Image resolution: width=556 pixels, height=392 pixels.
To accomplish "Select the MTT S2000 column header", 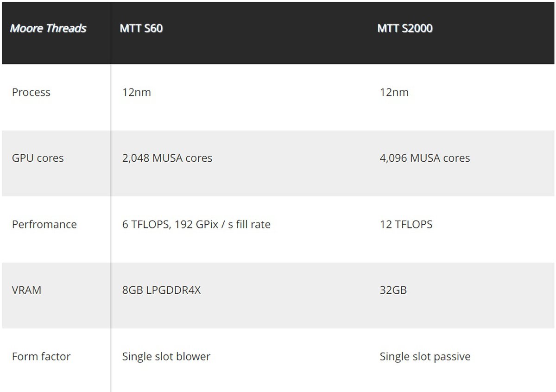I will [405, 28].
